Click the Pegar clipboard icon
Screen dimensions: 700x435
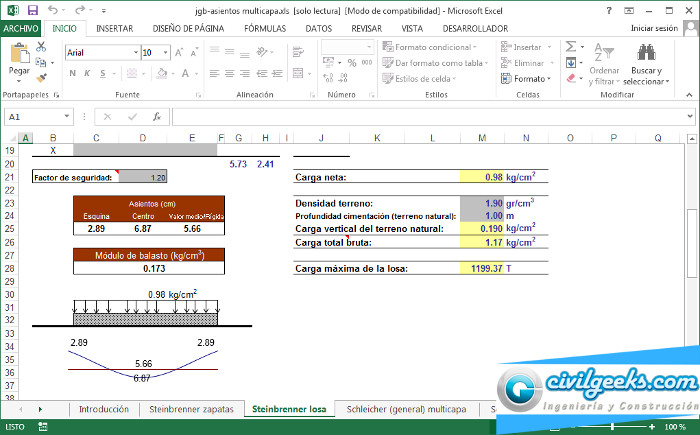18,54
